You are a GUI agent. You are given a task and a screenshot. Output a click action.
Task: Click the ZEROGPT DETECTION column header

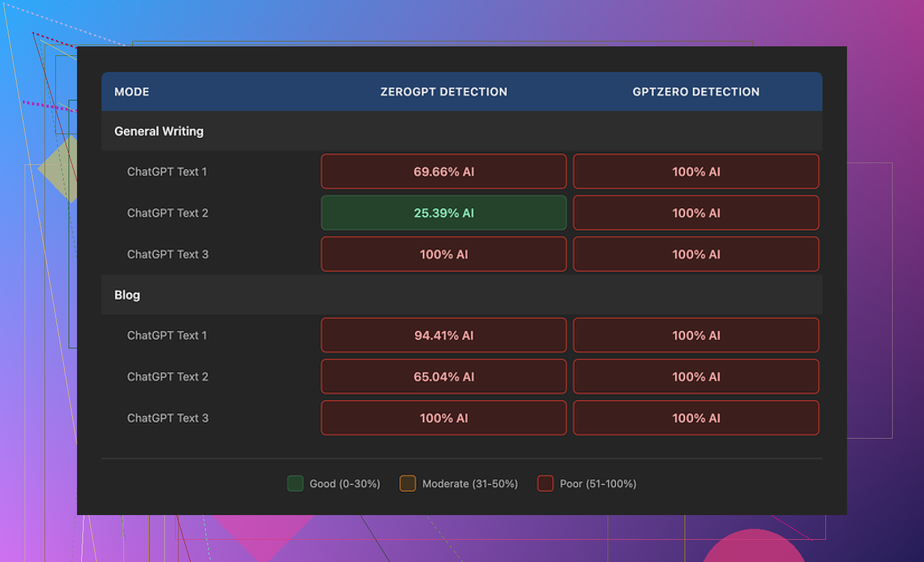coord(443,92)
